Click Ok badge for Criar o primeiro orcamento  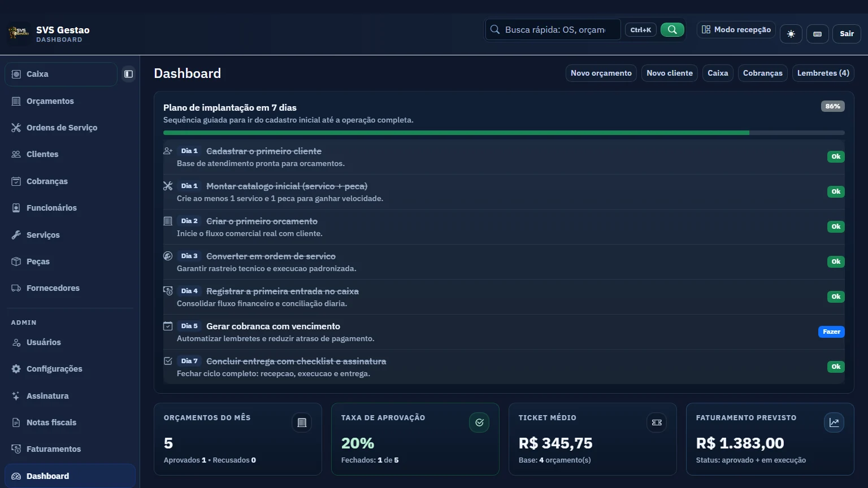(836, 226)
